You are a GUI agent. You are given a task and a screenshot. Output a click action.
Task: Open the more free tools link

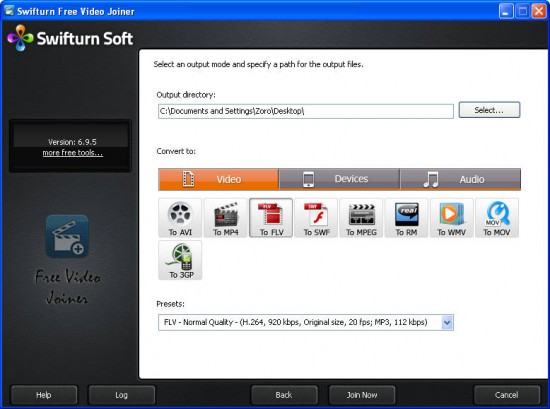point(73,153)
